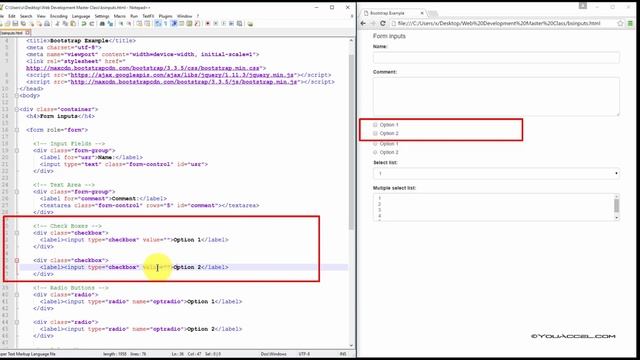Click the Multiple select list scrollbar thumb

point(616,206)
